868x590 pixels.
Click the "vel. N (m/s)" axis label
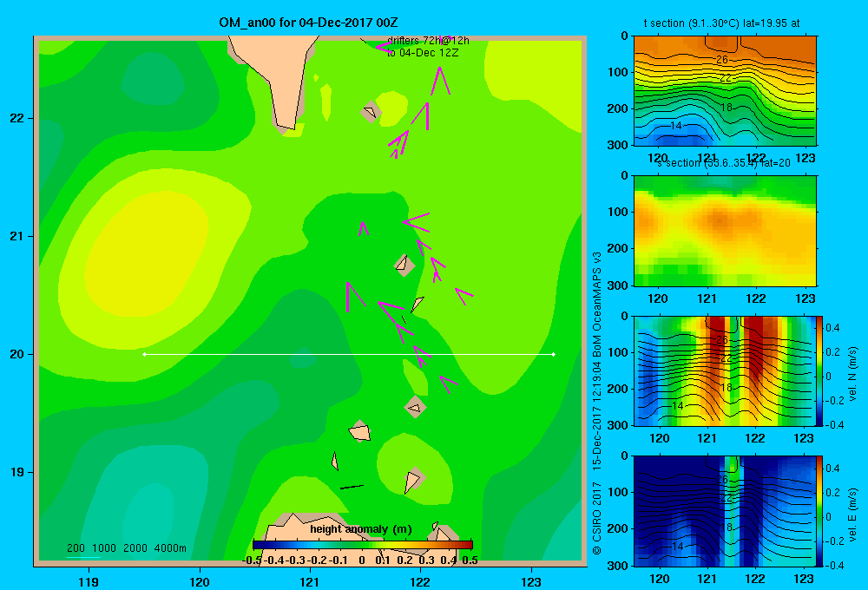853,374
